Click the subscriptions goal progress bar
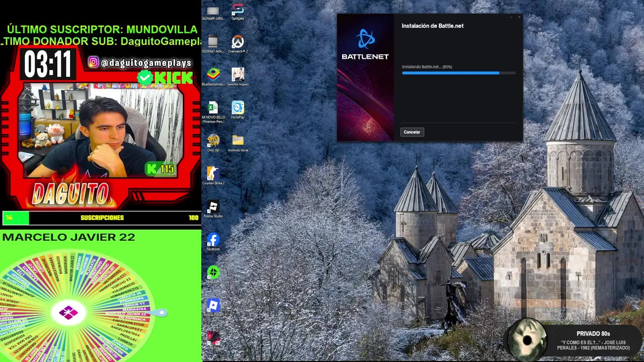Screen dimensions: 644x362 coord(101,218)
